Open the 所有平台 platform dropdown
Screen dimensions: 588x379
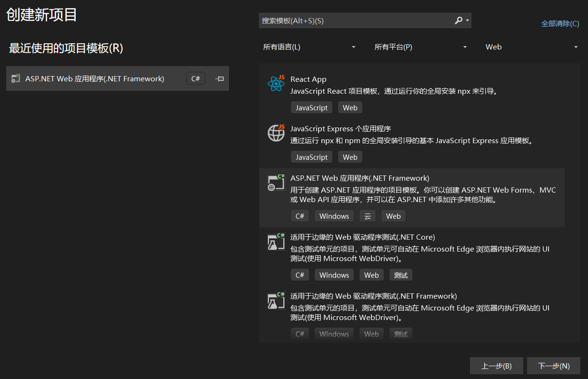click(x=421, y=47)
